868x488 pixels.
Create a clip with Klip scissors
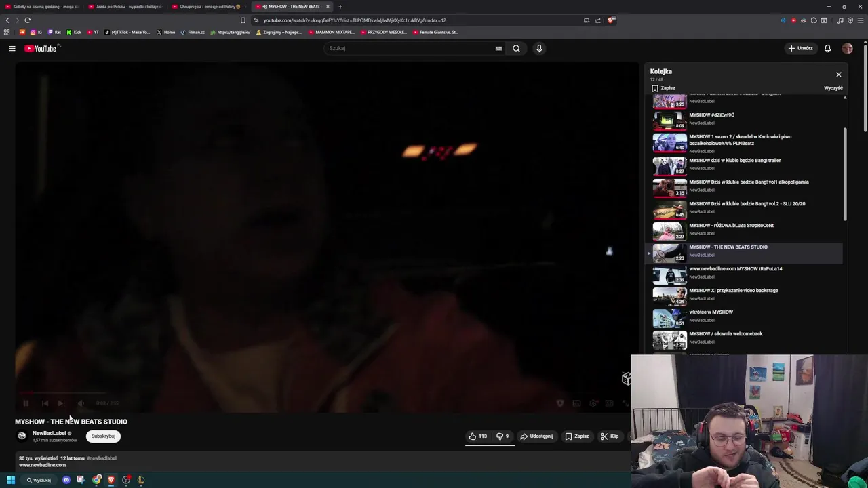(x=610, y=436)
